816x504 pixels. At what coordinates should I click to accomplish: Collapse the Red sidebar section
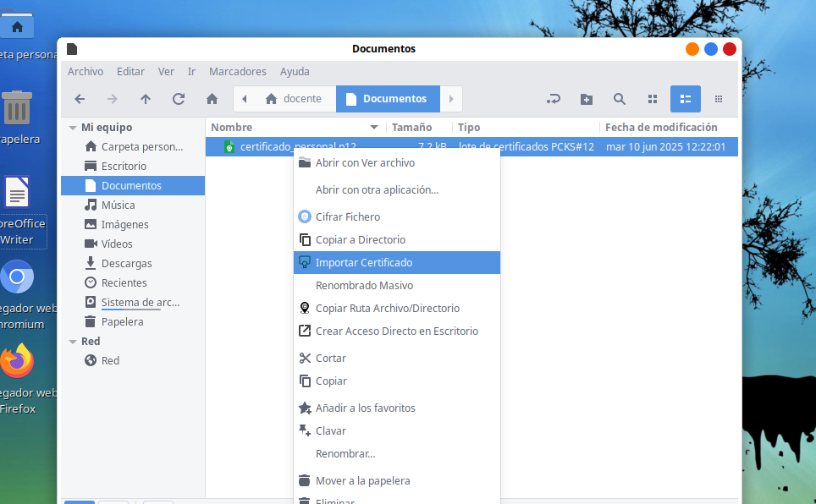73,342
